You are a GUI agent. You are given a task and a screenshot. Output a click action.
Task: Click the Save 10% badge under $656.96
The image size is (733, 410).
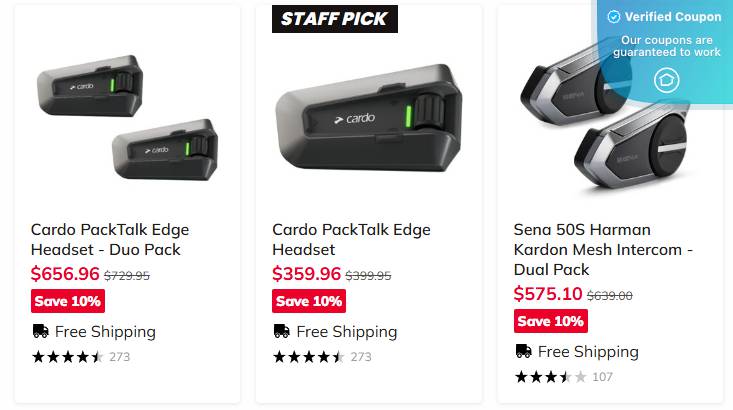click(67, 301)
